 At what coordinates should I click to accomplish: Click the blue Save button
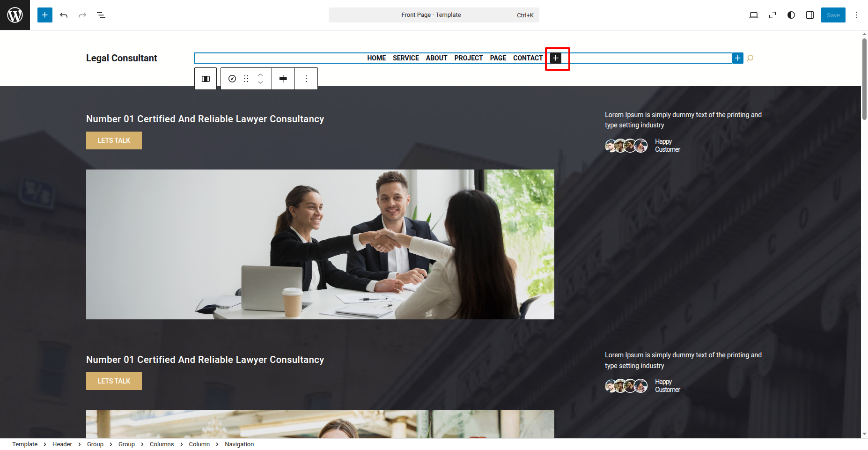[833, 15]
